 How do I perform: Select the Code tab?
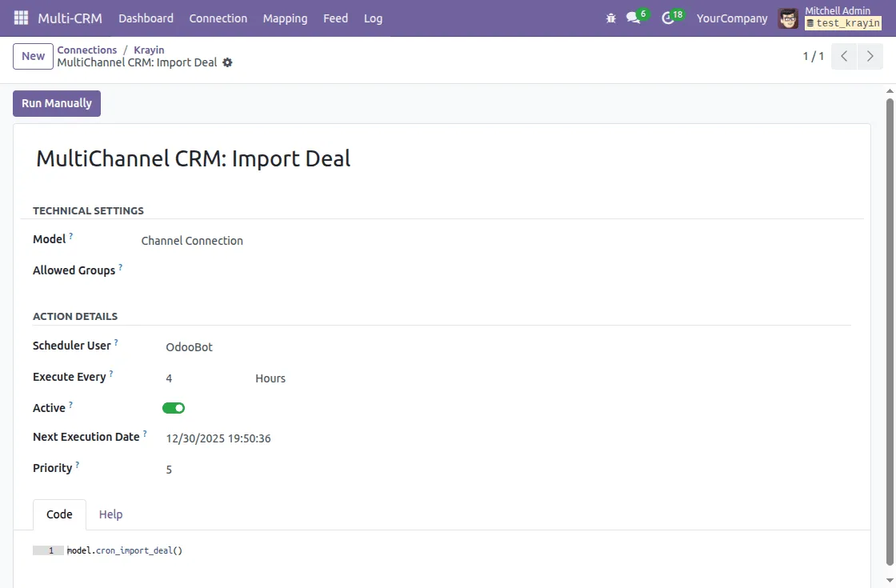pyautogui.click(x=58, y=514)
